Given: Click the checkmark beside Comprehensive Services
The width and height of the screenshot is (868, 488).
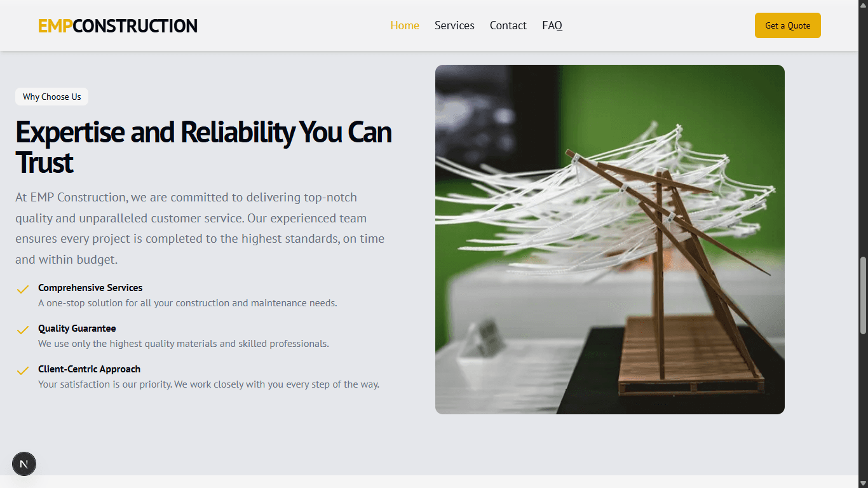Looking at the screenshot, I should (x=23, y=290).
